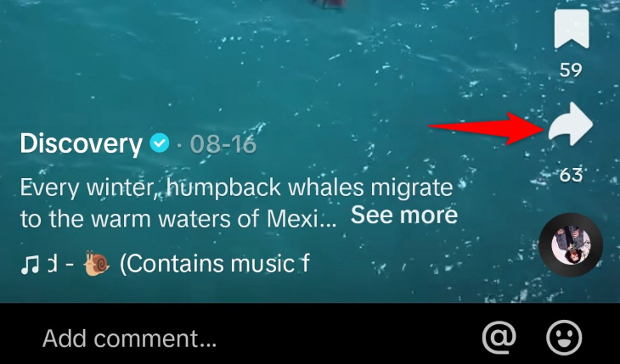Click the bookmark count 59

(x=571, y=70)
